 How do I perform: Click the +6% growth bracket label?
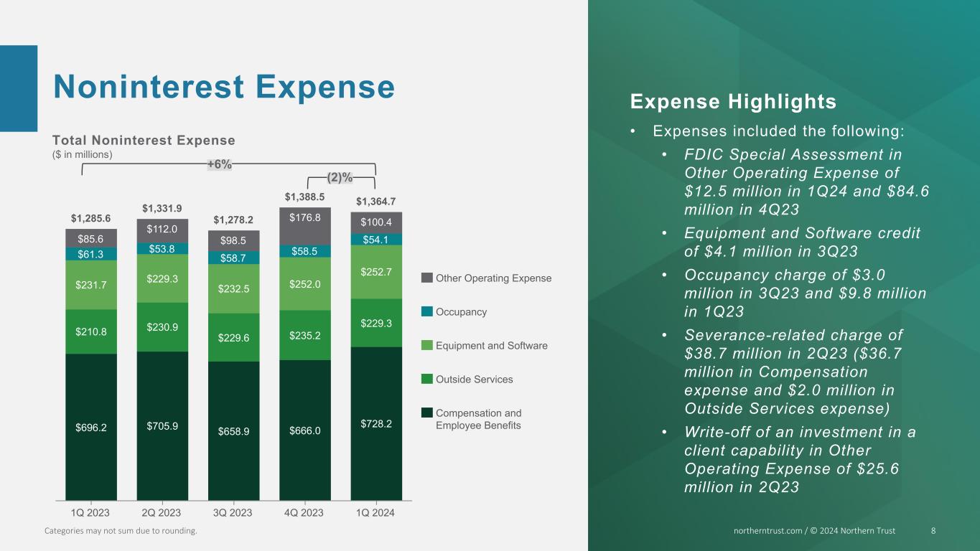(220, 164)
